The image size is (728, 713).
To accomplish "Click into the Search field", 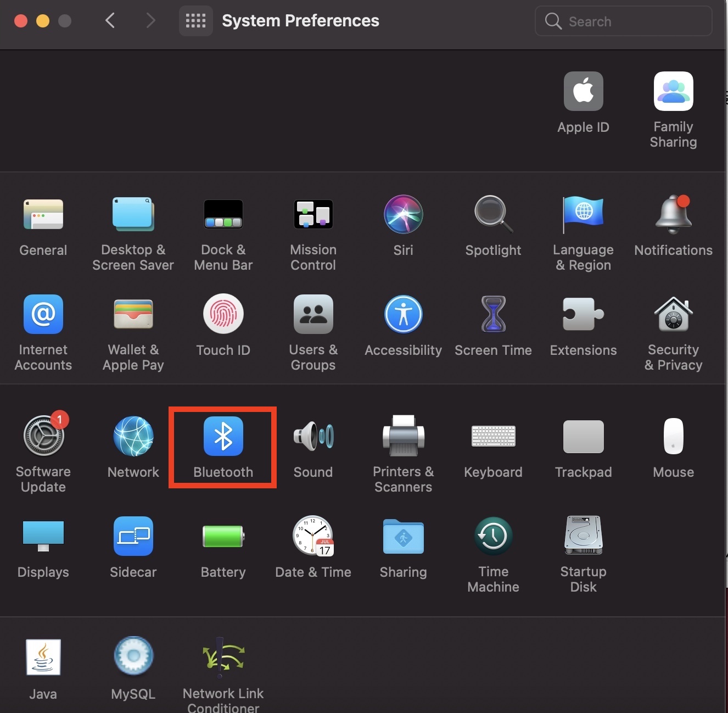I will coord(623,21).
